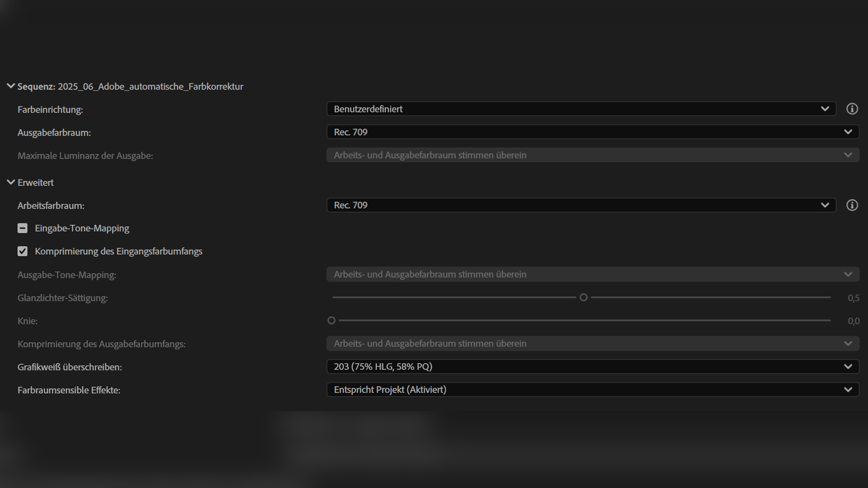Screen dimensions: 868x488
Task: Toggle the Eingabe-Tone-Mapping checkbox
Action: coord(23,228)
